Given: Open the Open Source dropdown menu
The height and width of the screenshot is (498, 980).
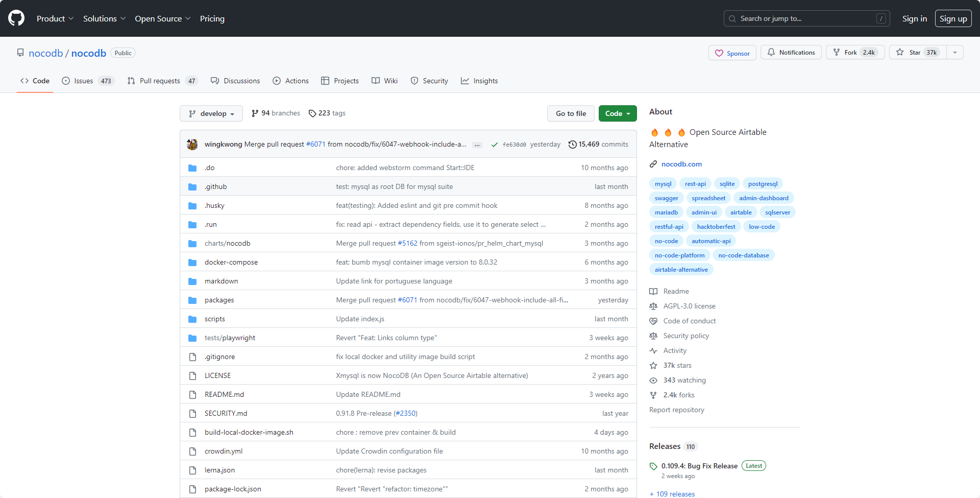Looking at the screenshot, I should (x=163, y=18).
